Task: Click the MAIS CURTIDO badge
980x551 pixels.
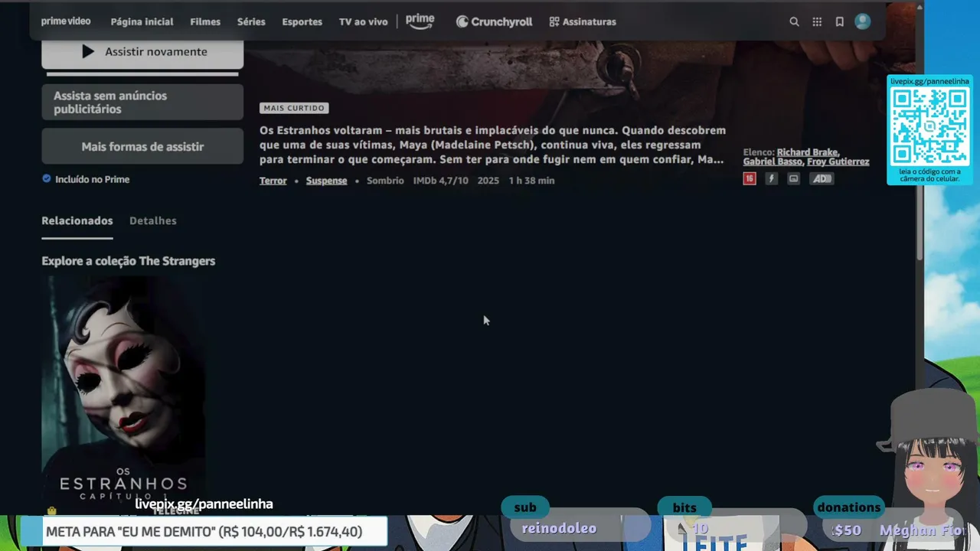Action: tap(294, 108)
